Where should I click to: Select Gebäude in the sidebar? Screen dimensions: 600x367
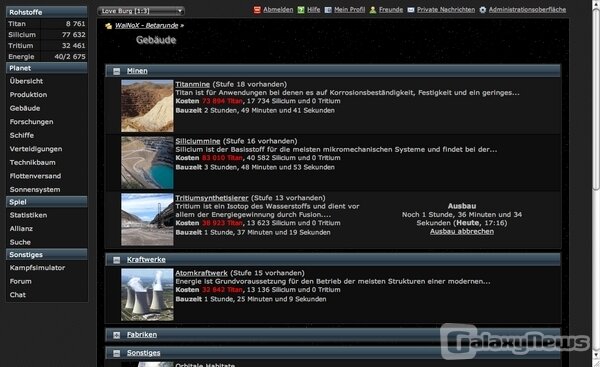[25, 108]
